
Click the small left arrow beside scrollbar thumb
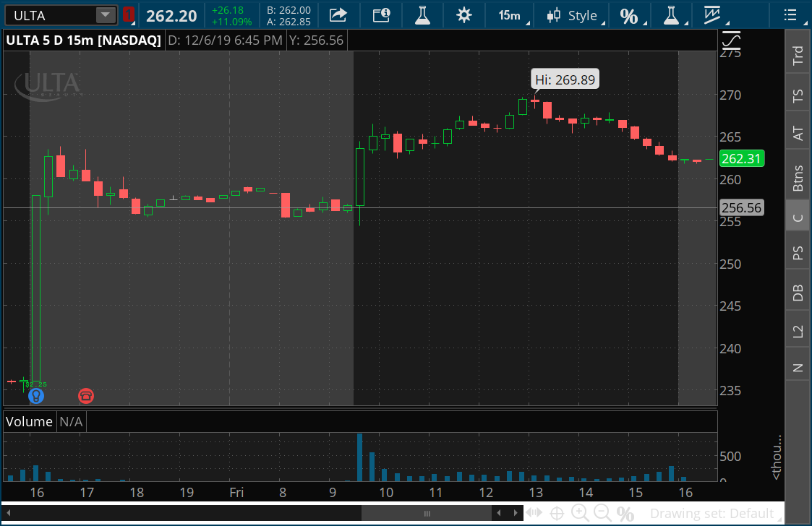click(x=499, y=513)
